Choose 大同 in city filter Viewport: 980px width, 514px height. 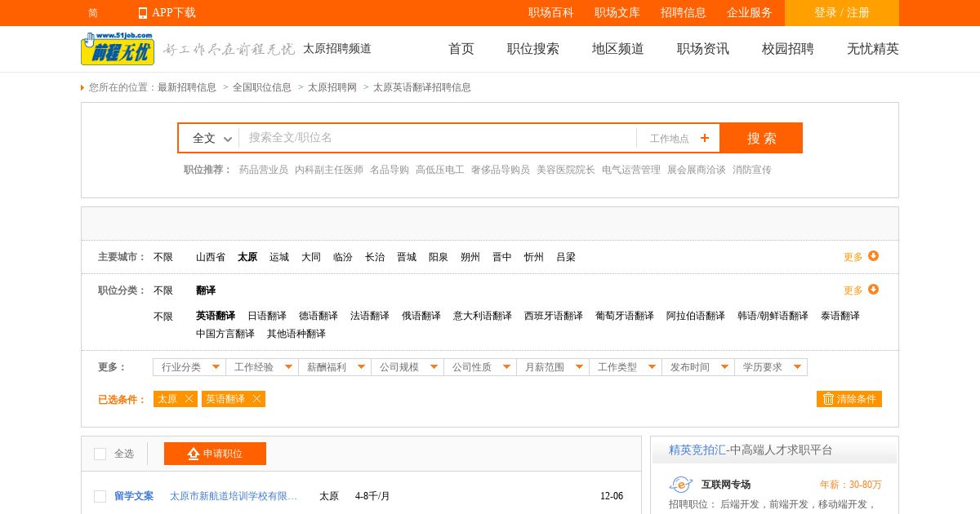pos(311,257)
